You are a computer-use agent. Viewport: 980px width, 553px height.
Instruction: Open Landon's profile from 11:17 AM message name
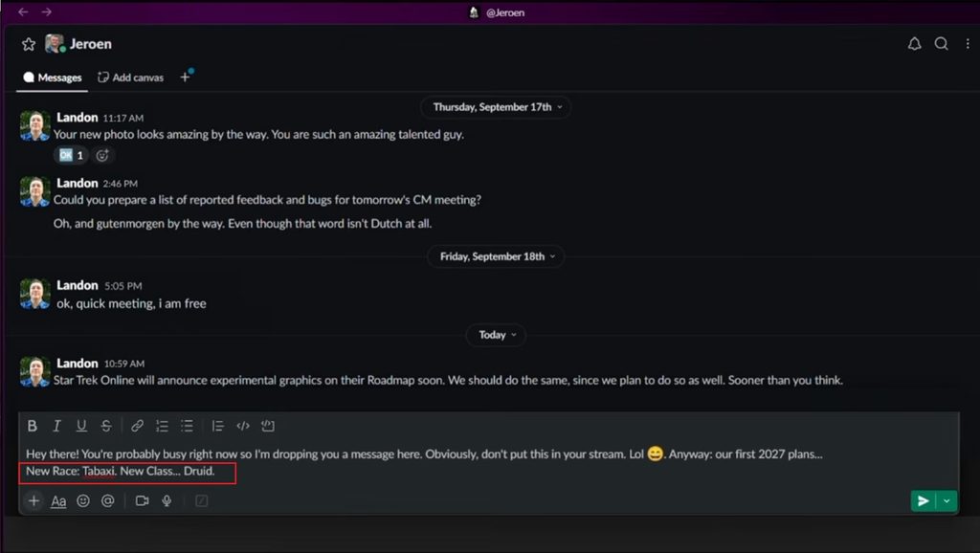pos(78,118)
